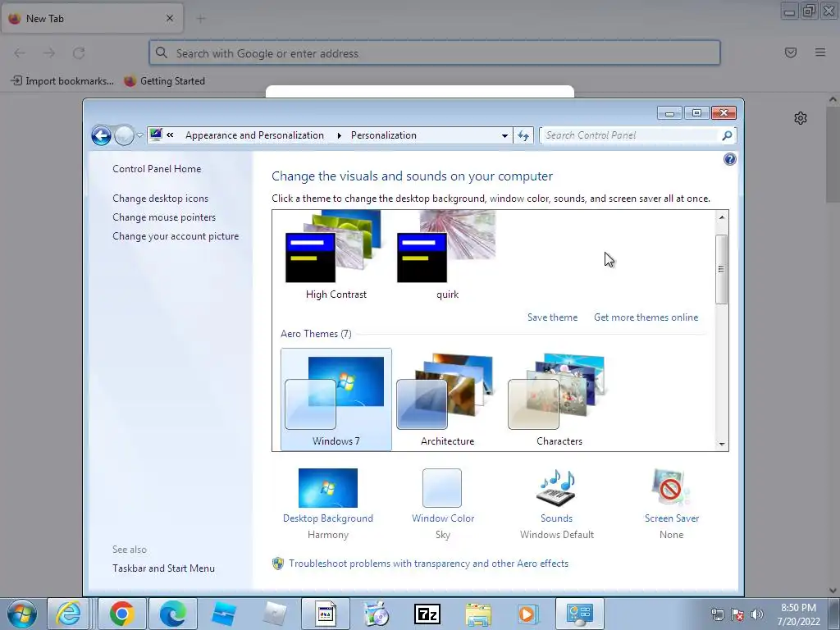Open recent pages dropdown next to navigation arrows

tap(139, 135)
